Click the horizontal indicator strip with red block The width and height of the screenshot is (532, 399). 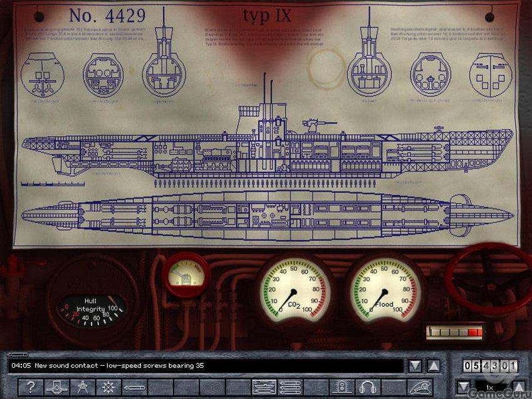coord(455,332)
